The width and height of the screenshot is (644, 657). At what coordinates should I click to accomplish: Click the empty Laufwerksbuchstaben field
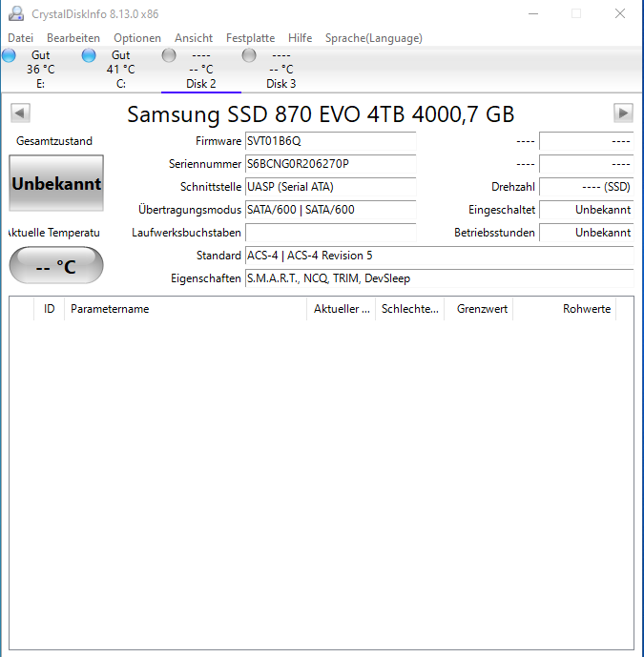(330, 233)
